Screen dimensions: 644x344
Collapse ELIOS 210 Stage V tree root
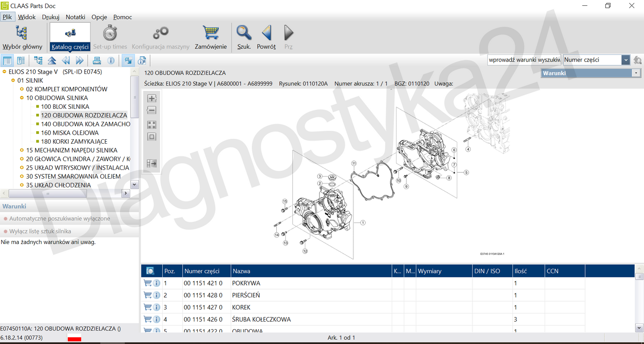(x=4, y=71)
